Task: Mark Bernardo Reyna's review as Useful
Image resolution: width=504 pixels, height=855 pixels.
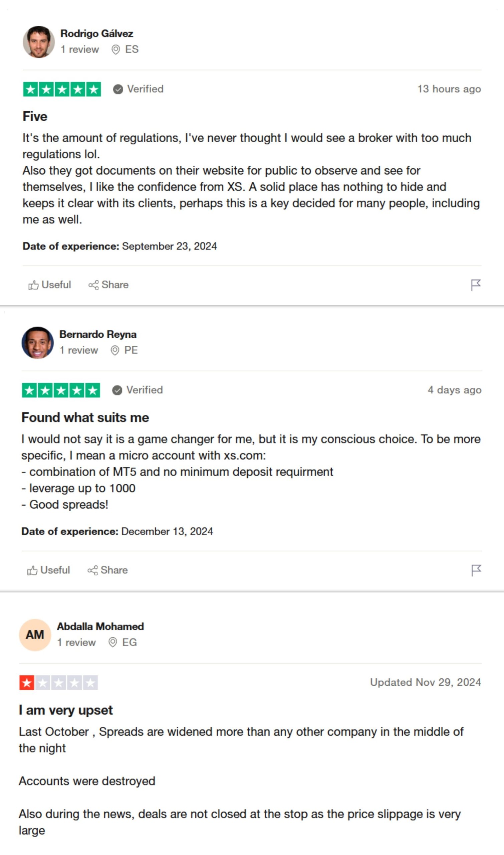Action: click(49, 570)
